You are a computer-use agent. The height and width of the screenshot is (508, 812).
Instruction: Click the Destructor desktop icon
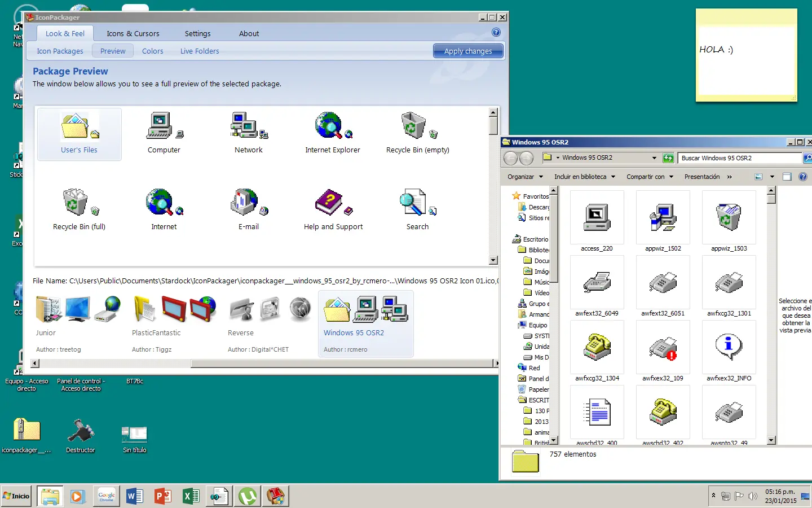pyautogui.click(x=81, y=435)
